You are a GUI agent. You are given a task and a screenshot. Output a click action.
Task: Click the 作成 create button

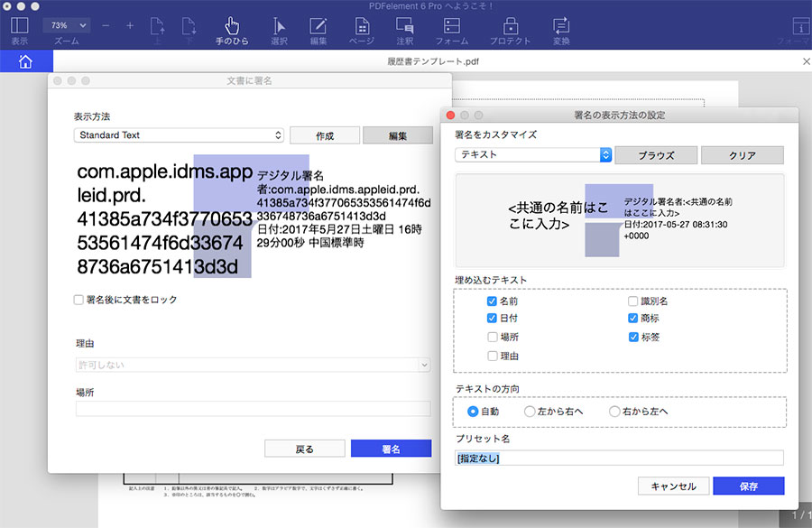[325, 135]
